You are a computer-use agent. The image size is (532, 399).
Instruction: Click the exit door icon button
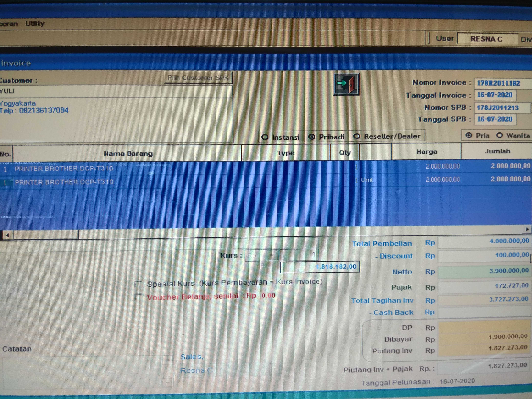[x=346, y=84]
